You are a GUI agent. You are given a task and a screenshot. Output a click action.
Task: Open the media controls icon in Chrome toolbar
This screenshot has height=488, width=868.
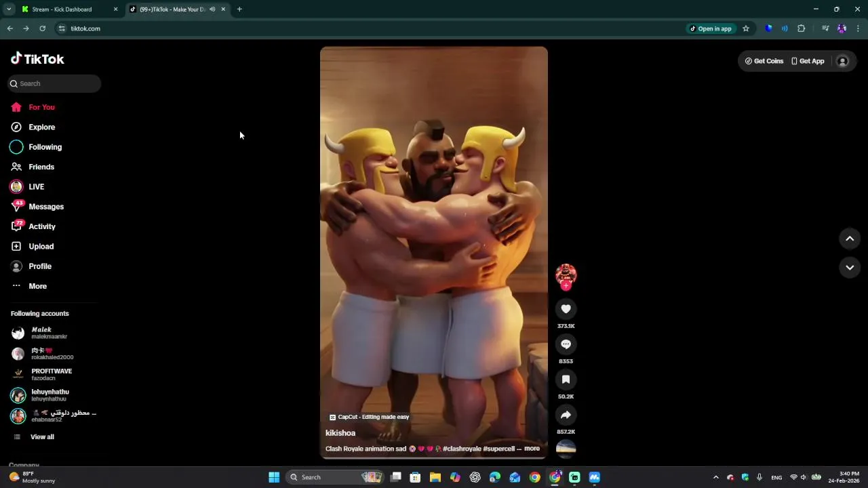tap(825, 28)
